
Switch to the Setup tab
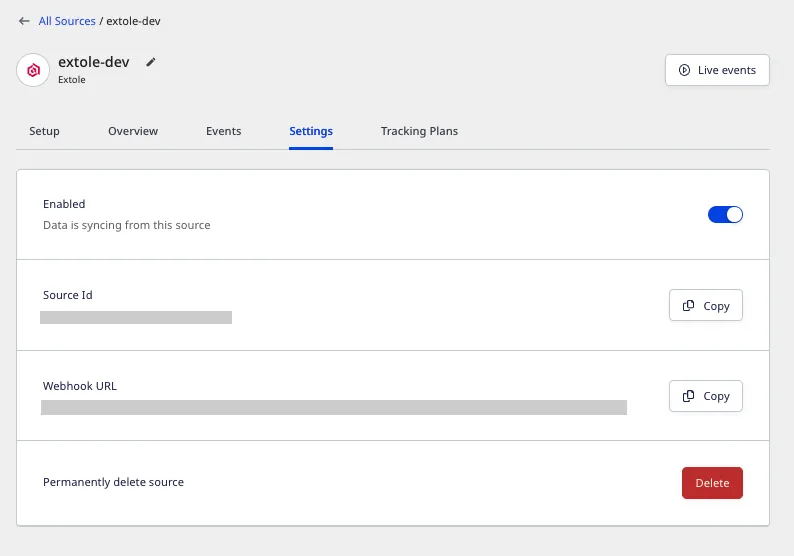click(44, 131)
